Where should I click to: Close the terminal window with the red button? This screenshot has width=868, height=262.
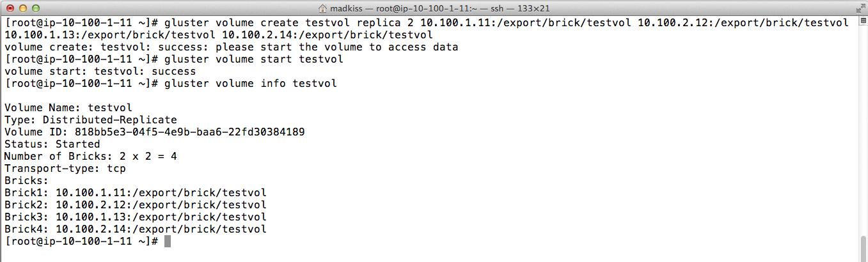coord(10,8)
